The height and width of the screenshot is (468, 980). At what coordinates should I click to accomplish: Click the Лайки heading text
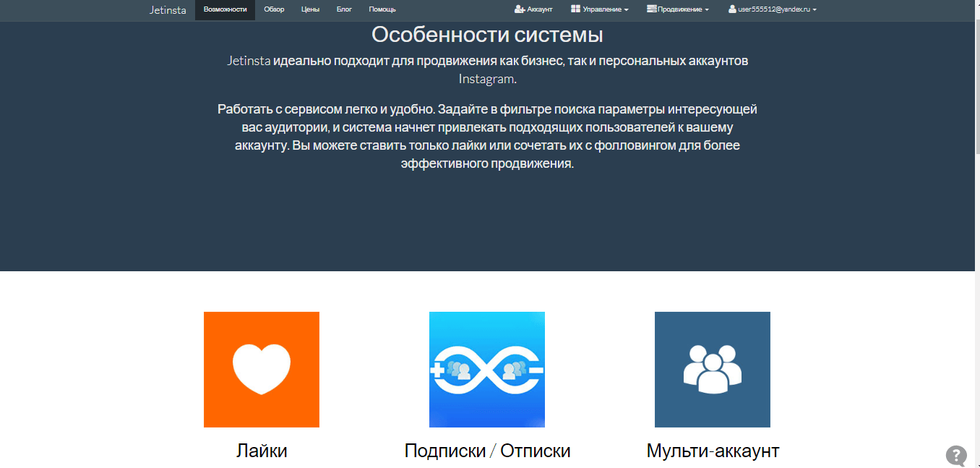click(x=262, y=451)
